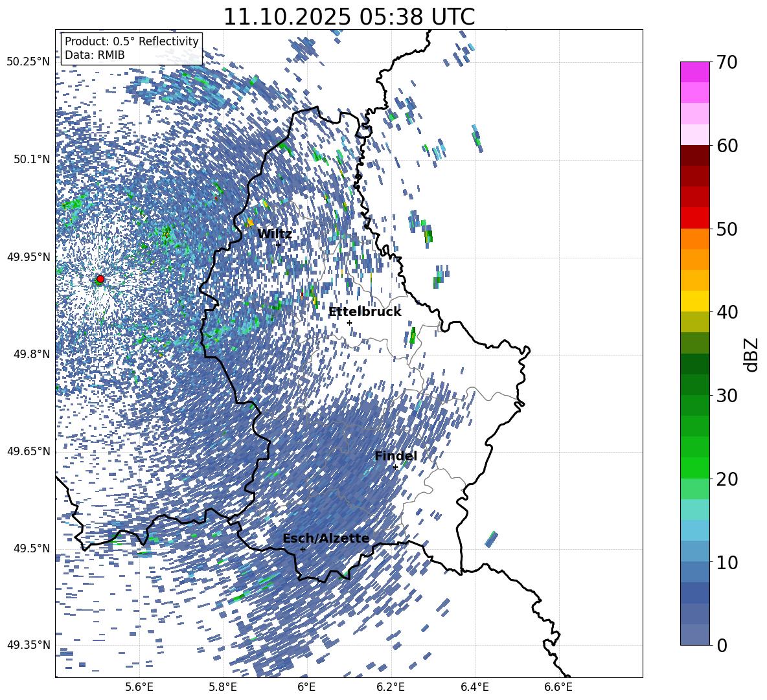Click the yellow colorbar segment above 40
This screenshot has width=767, height=700.
coord(694,301)
